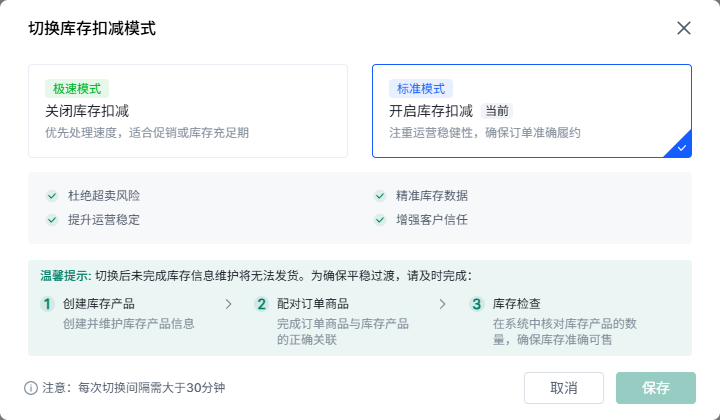Click check icon beside 精准库存数据

[x=380, y=196]
